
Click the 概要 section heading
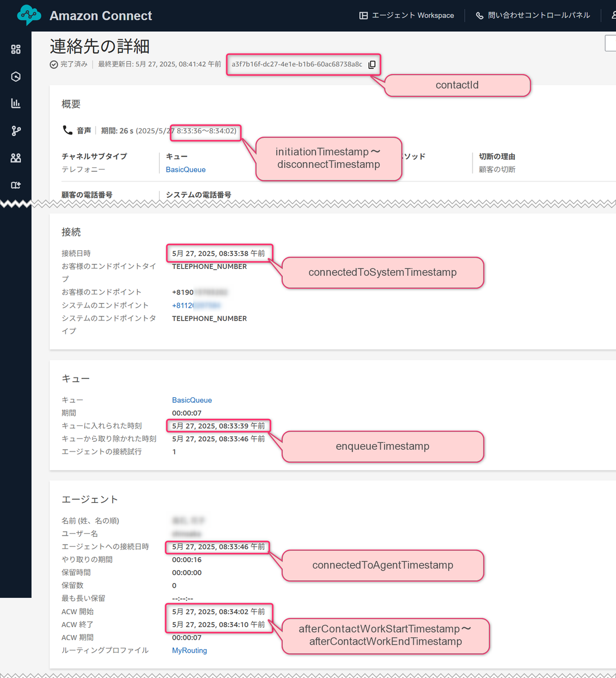pyautogui.click(x=71, y=104)
